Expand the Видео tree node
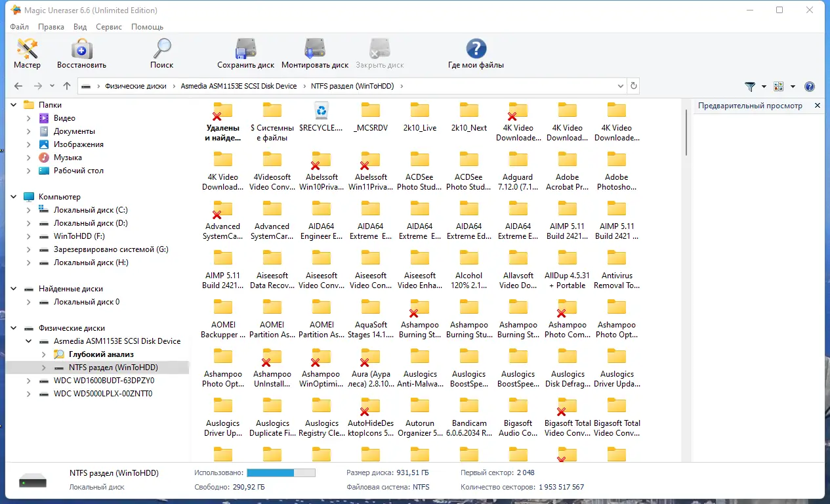 point(28,118)
